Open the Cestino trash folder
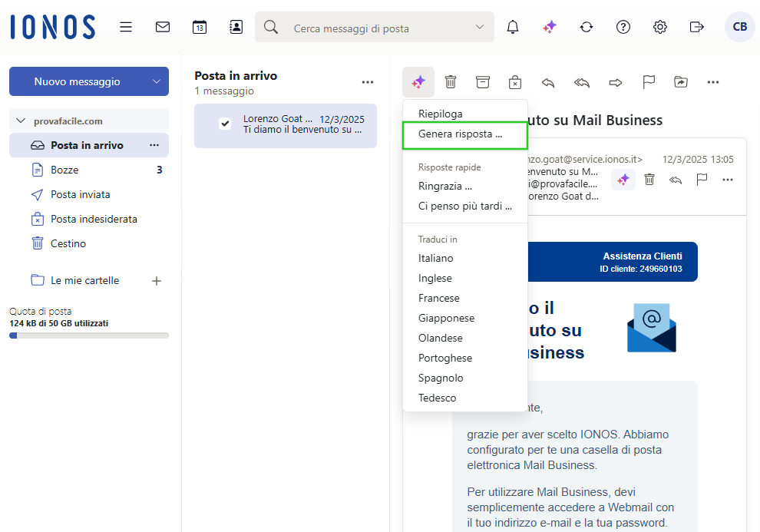The width and height of the screenshot is (760, 532). coord(89,243)
